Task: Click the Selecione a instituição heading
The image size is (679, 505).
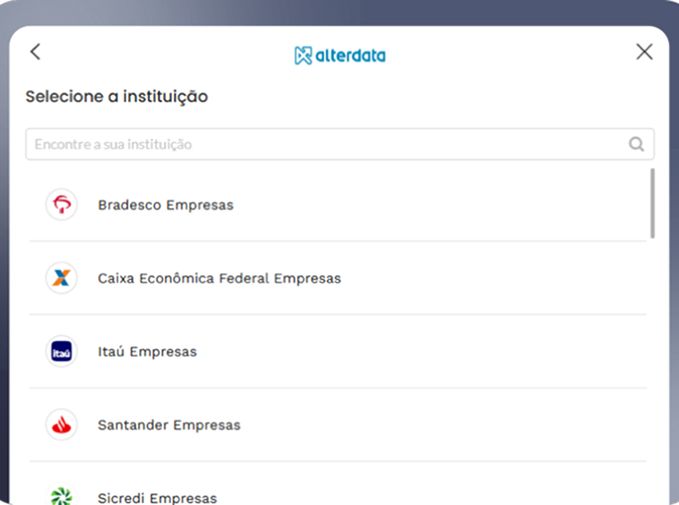Action: (x=116, y=97)
